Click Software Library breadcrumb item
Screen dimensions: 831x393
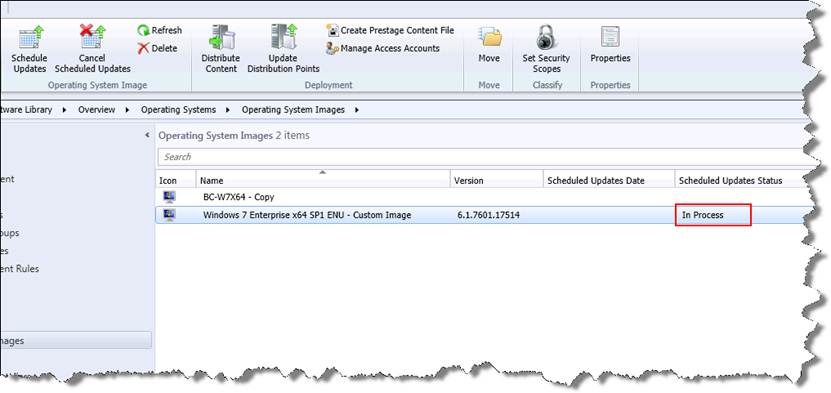pyautogui.click(x=26, y=110)
